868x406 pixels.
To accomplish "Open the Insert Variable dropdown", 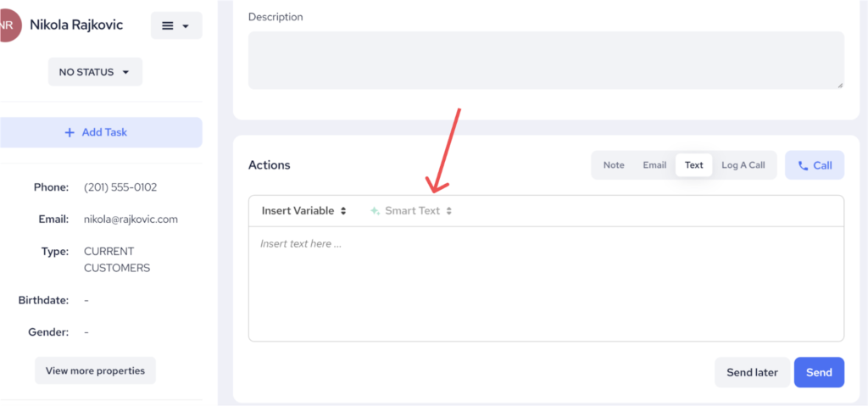I will point(303,211).
